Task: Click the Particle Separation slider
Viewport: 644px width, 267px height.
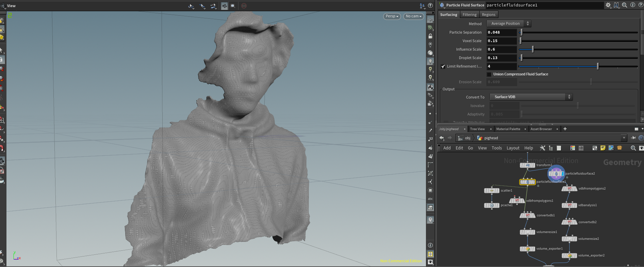Action: [578, 33]
